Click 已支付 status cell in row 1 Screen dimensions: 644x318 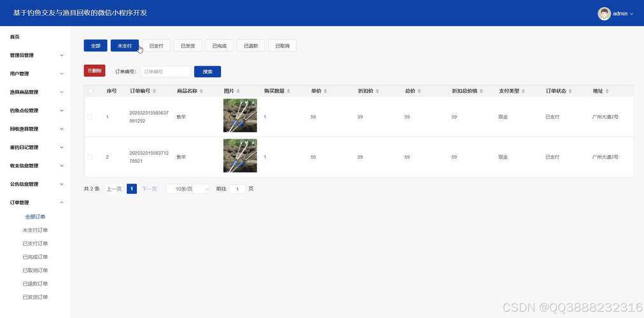552,117
